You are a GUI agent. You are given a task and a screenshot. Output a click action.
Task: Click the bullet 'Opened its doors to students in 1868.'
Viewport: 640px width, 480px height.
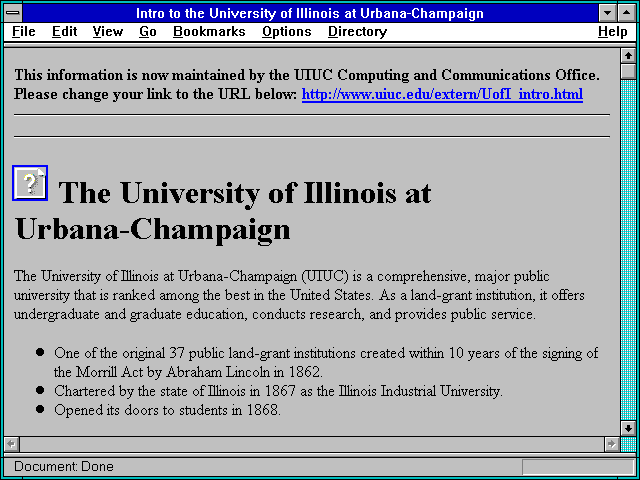(x=167, y=410)
